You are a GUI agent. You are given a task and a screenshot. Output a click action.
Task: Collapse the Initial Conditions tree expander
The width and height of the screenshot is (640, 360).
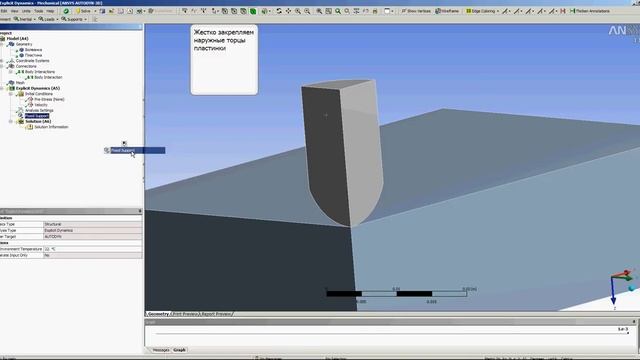coord(11,93)
